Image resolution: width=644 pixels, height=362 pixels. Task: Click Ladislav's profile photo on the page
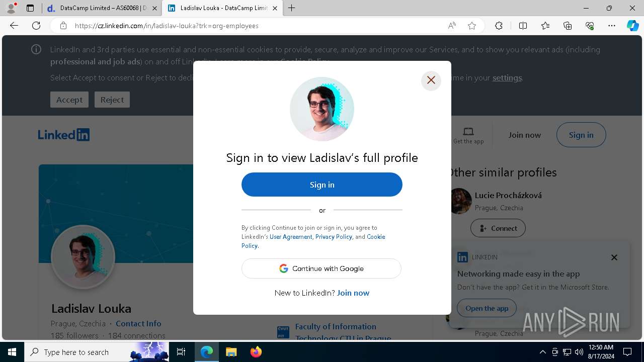pyautogui.click(x=83, y=257)
